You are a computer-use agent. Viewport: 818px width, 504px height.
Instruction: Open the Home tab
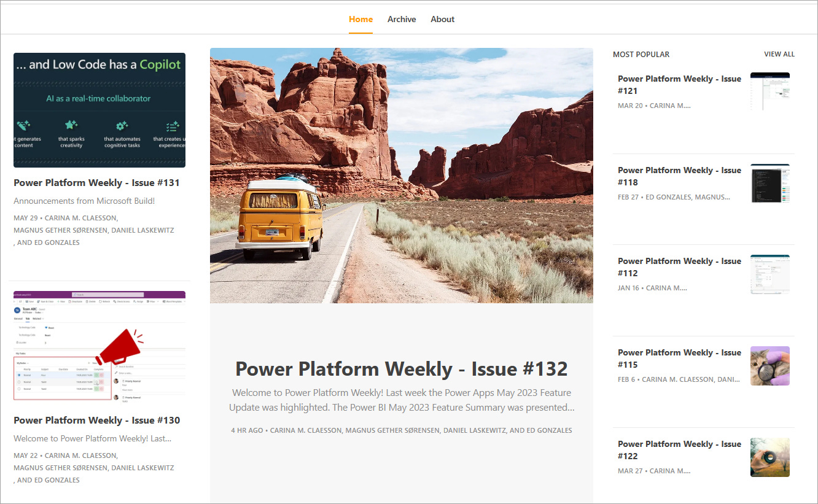(x=360, y=19)
